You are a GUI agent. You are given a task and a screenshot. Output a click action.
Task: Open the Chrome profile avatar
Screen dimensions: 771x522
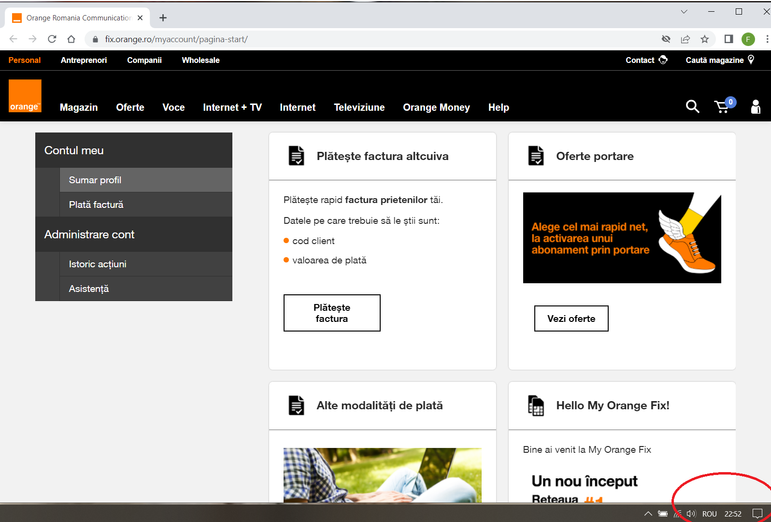pos(747,39)
